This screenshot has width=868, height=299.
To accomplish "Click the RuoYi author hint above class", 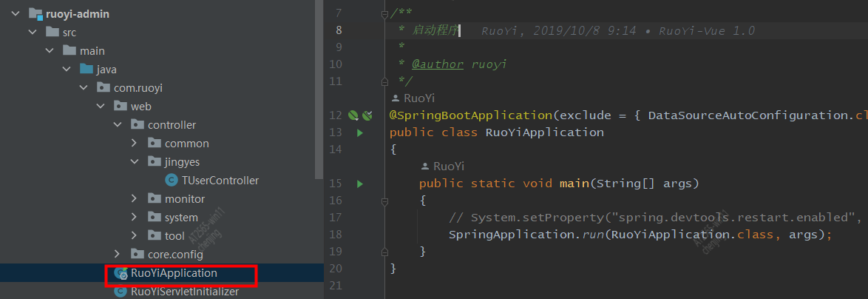I will click(x=419, y=98).
